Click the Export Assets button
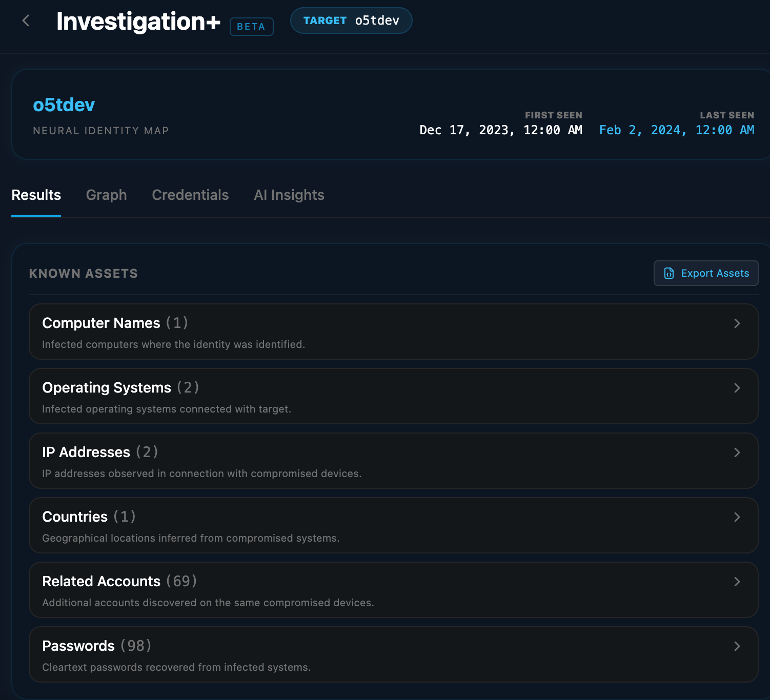The height and width of the screenshot is (700, 770). point(706,273)
